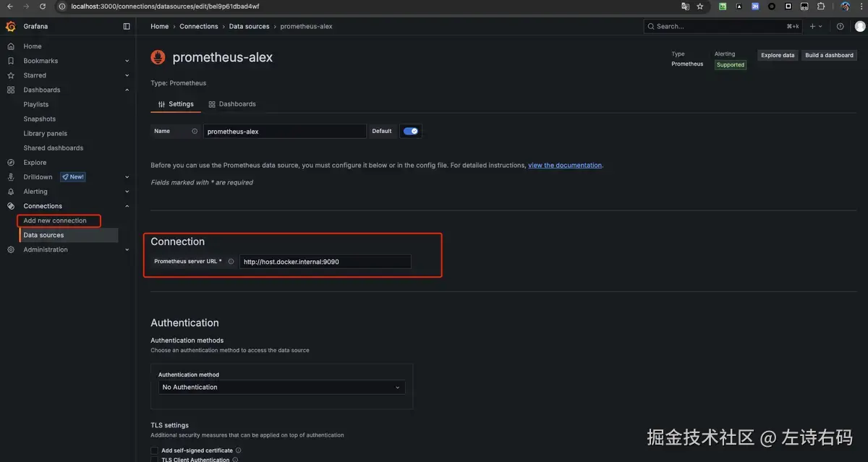The image size is (868, 462).
Task: Click the Supported alerting badge
Action: coord(731,64)
